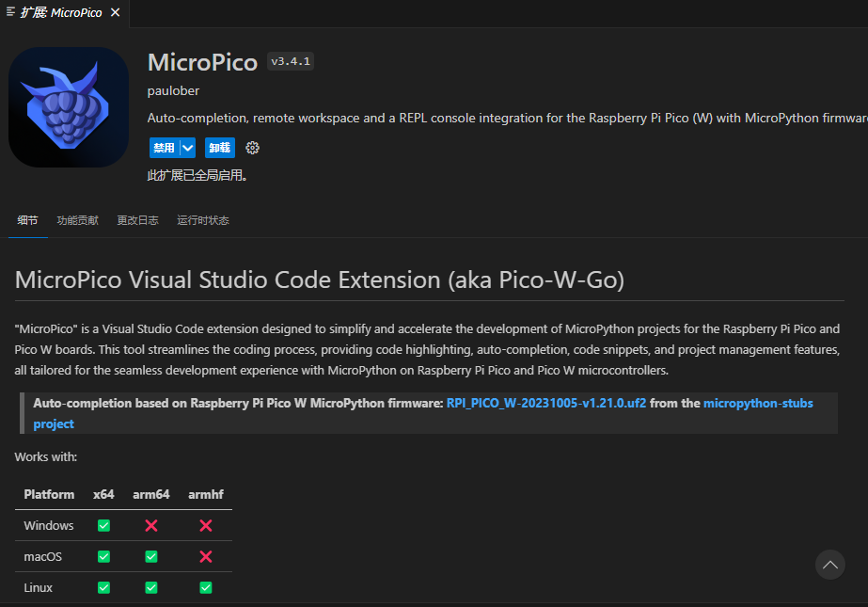Viewport: 868px width, 607px height.
Task: Click the Linux arm64 green checkmark
Action: [x=151, y=587]
